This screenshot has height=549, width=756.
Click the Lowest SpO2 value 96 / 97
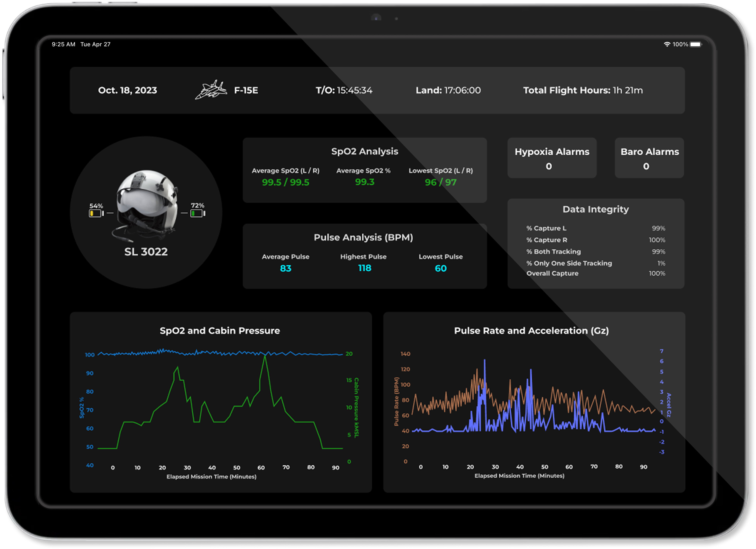441,182
